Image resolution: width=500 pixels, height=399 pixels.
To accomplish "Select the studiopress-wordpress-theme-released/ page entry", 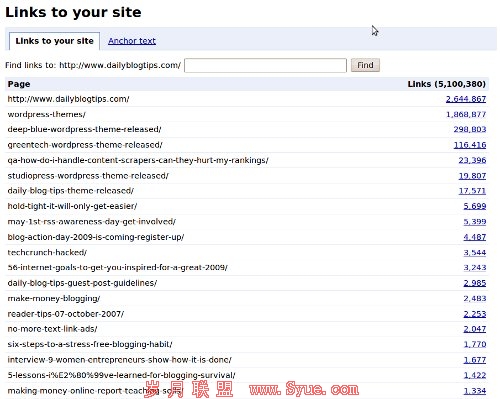I will click(88, 176).
